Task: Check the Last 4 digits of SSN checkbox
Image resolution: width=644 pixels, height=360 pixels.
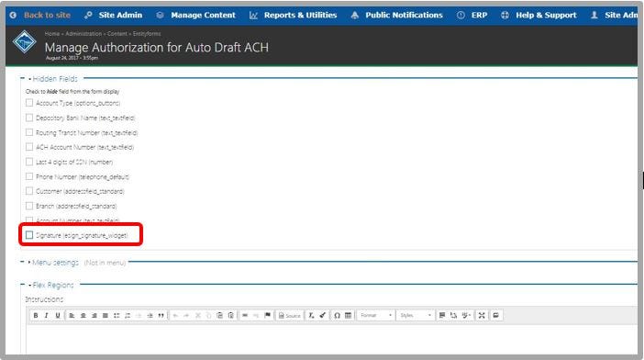Action: [29, 162]
